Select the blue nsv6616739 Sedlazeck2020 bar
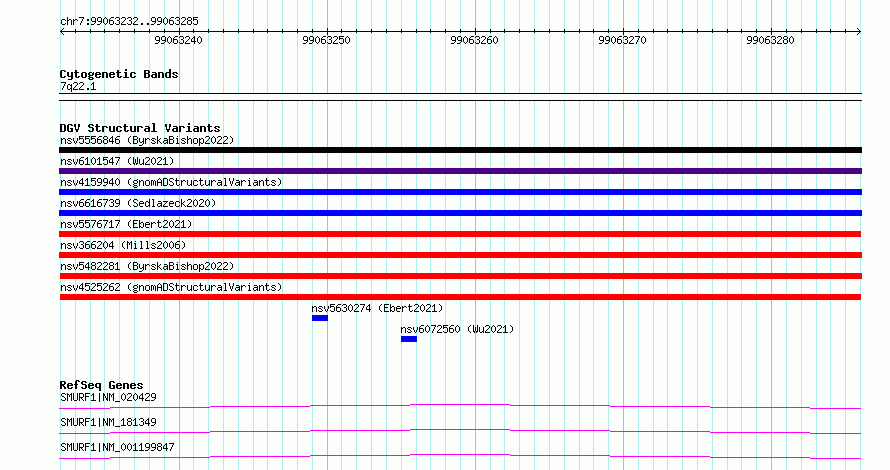The image size is (890, 470). pyautogui.click(x=460, y=213)
